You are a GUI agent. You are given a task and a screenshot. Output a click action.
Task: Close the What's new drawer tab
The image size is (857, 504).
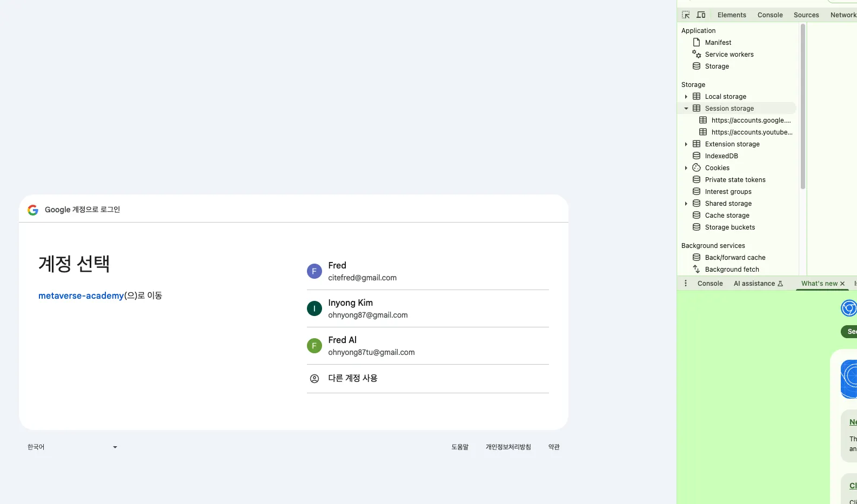coord(842,284)
